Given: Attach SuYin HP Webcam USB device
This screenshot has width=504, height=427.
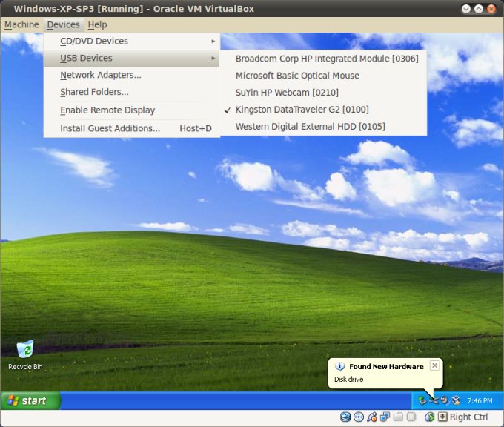Looking at the screenshot, I should pyautogui.click(x=324, y=93).
